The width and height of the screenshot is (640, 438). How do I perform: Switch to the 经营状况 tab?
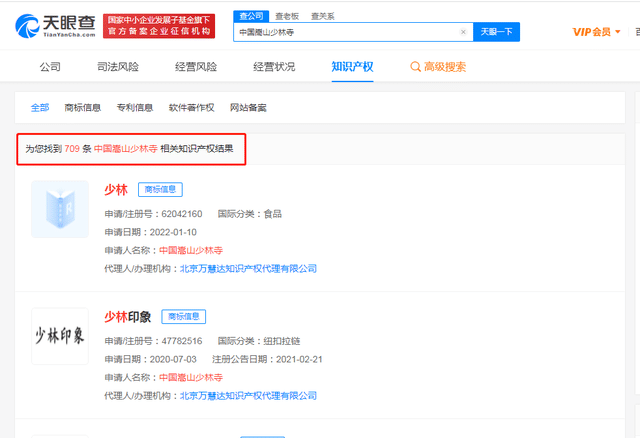click(x=274, y=67)
